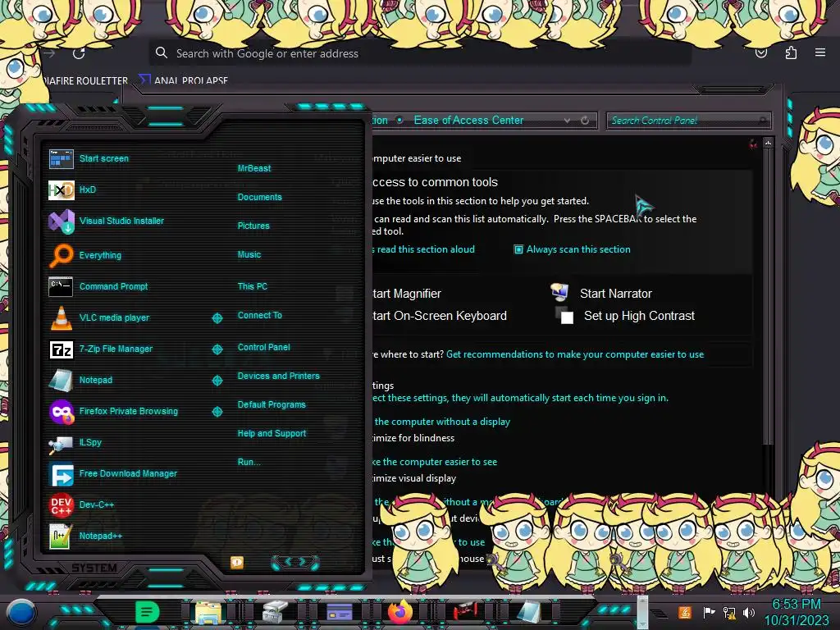
Task: Select Connect To in Start menu
Action: coord(259,315)
